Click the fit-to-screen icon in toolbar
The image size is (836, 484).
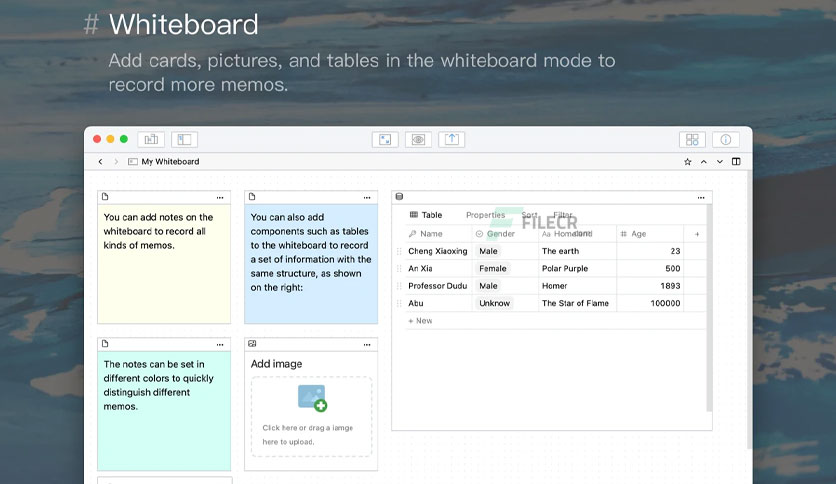[385, 140]
